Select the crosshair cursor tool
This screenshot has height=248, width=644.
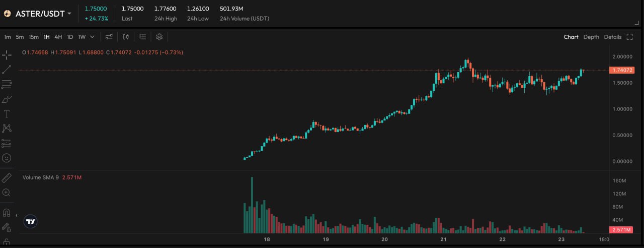click(x=7, y=54)
